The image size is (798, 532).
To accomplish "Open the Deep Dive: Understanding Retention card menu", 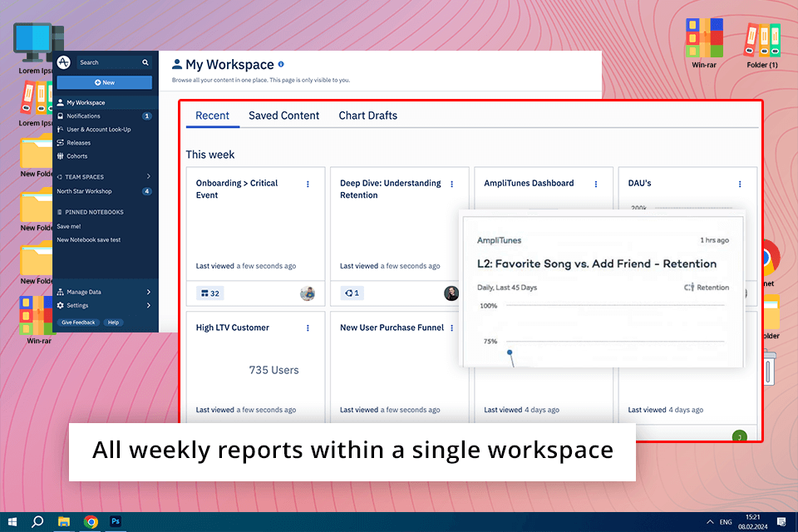I will (x=451, y=184).
